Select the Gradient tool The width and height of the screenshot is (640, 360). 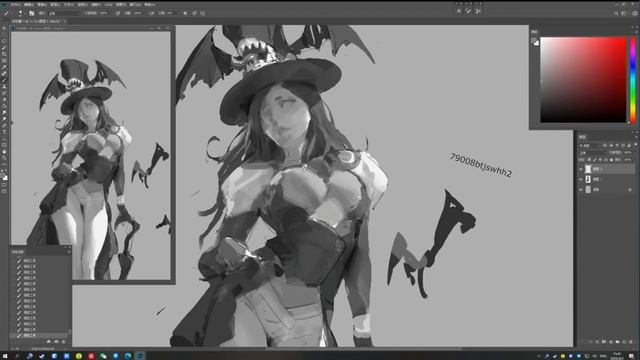pyautogui.click(x=4, y=106)
